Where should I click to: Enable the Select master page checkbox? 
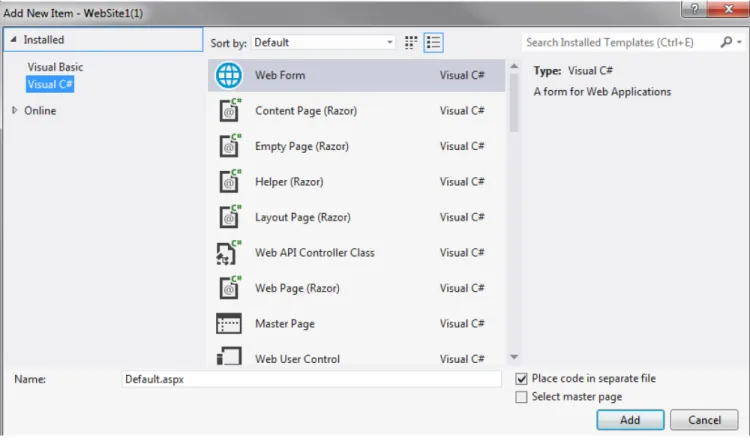[x=521, y=397]
